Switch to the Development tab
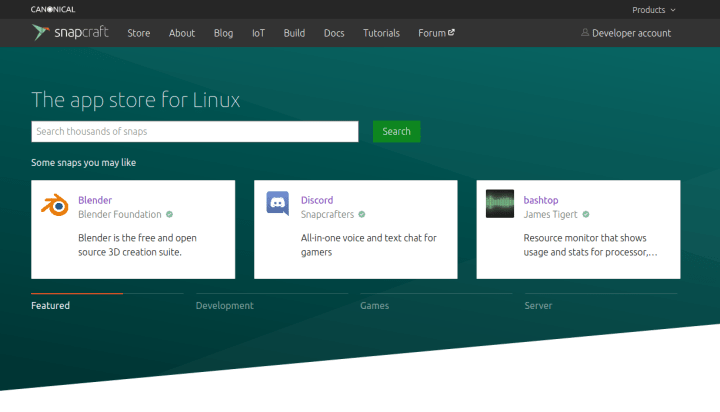 (225, 305)
